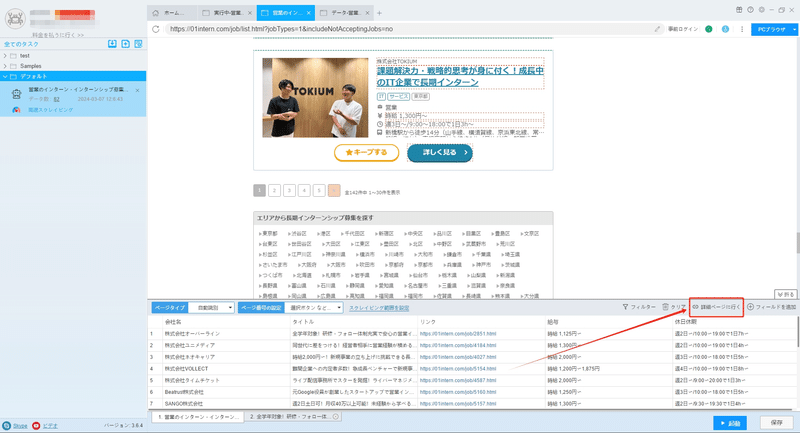Click the blue circular icon beside green one

pos(725,29)
